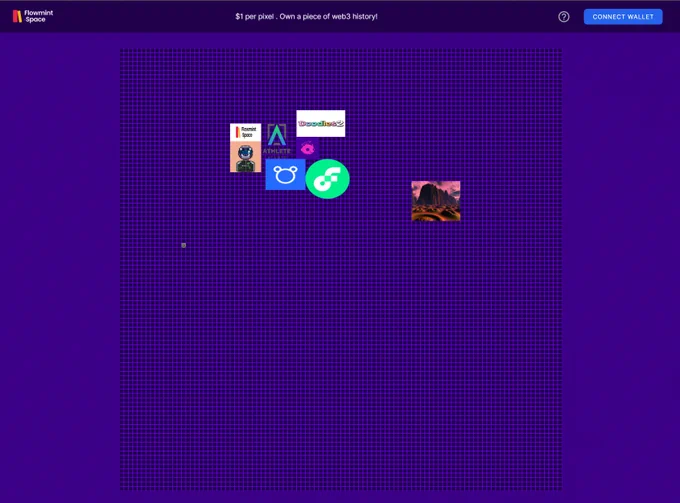
Task: Select the Flowmint Space tile on grid
Action: (x=245, y=132)
